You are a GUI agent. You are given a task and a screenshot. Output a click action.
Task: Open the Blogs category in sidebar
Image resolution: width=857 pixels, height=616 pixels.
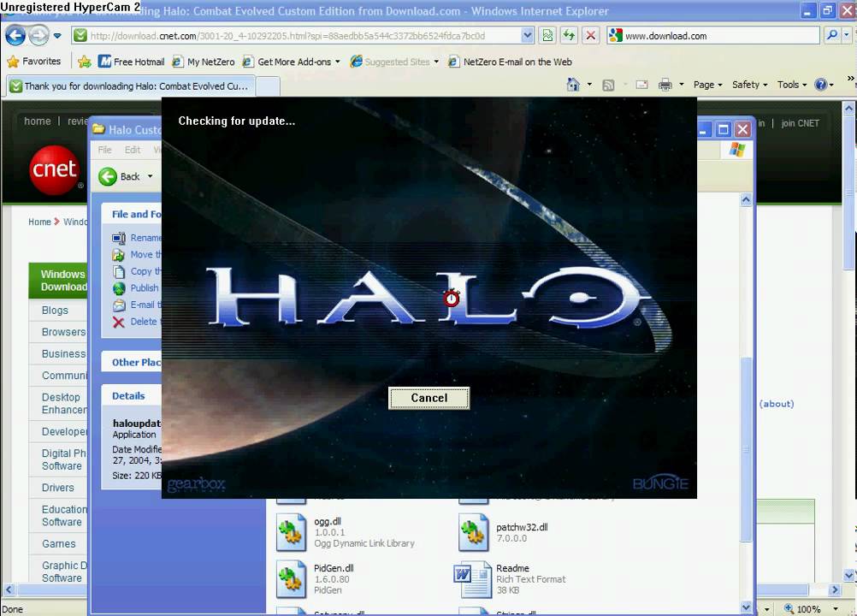(x=55, y=310)
